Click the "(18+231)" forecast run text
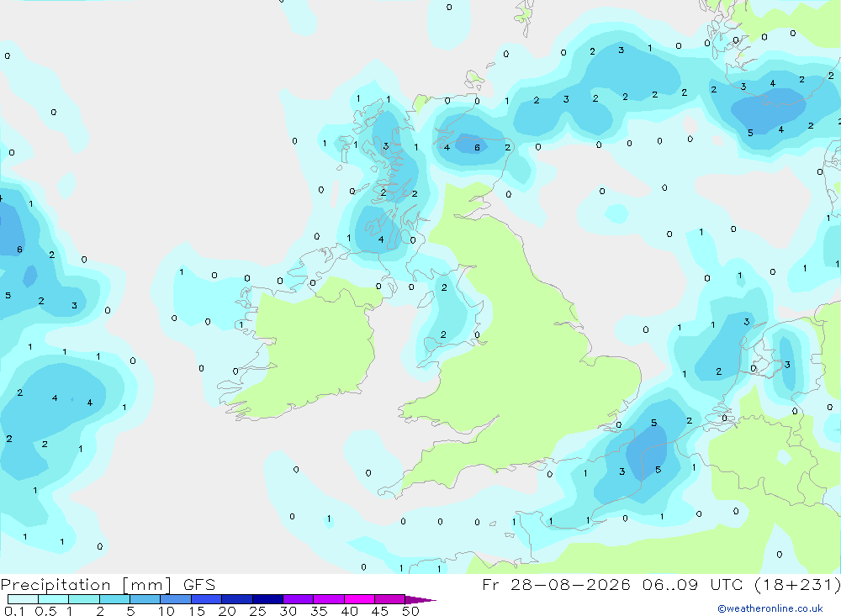Viewport: 841px width, 616px height. (x=797, y=585)
